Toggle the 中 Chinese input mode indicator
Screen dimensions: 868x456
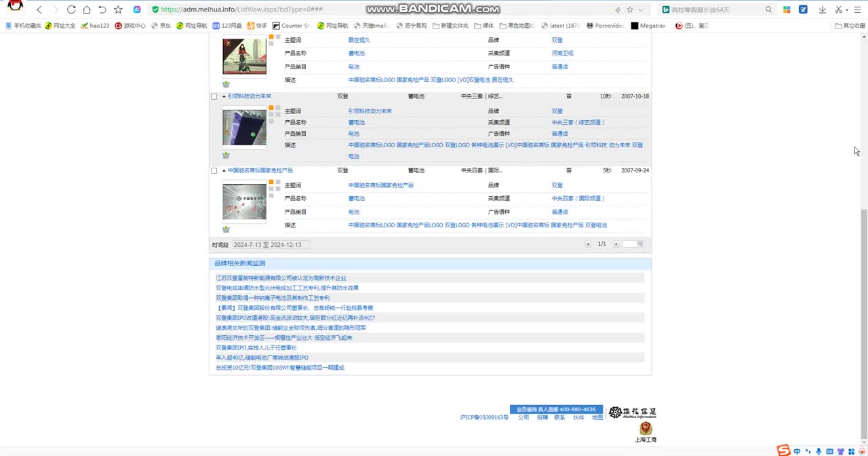797,451
